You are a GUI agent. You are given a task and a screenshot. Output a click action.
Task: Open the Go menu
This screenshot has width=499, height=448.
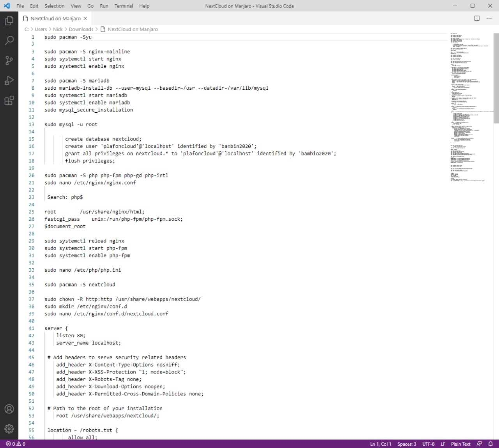90,6
